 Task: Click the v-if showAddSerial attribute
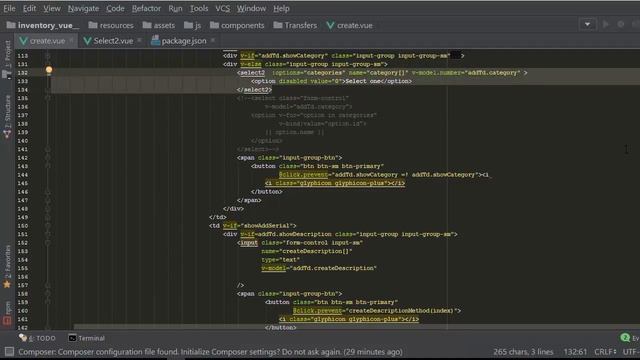pos(259,226)
